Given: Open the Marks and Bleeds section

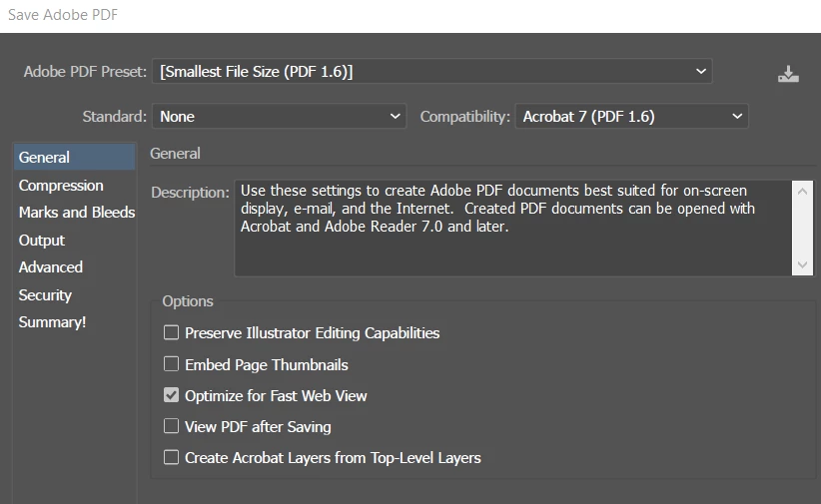Looking at the screenshot, I should (x=74, y=213).
